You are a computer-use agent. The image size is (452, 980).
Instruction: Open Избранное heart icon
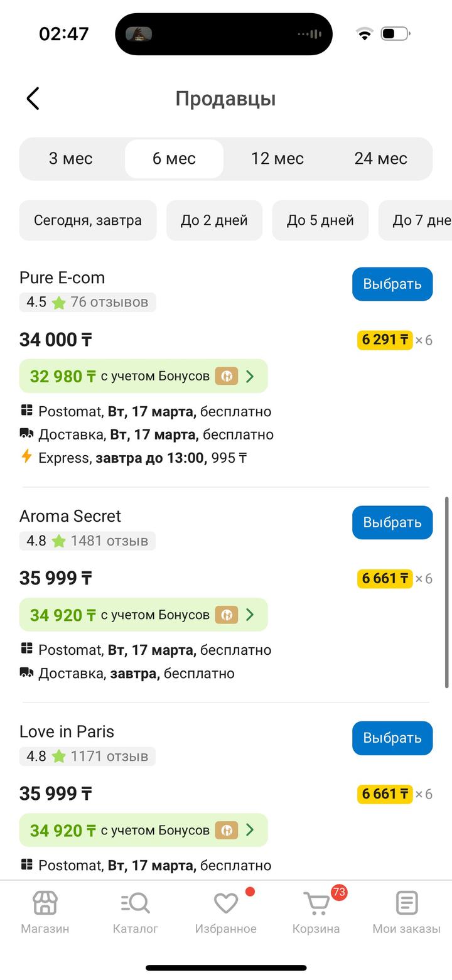click(x=225, y=904)
